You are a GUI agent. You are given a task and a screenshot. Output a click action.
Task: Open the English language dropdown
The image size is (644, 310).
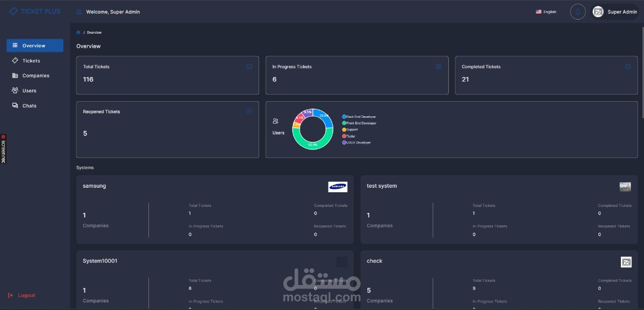546,12
